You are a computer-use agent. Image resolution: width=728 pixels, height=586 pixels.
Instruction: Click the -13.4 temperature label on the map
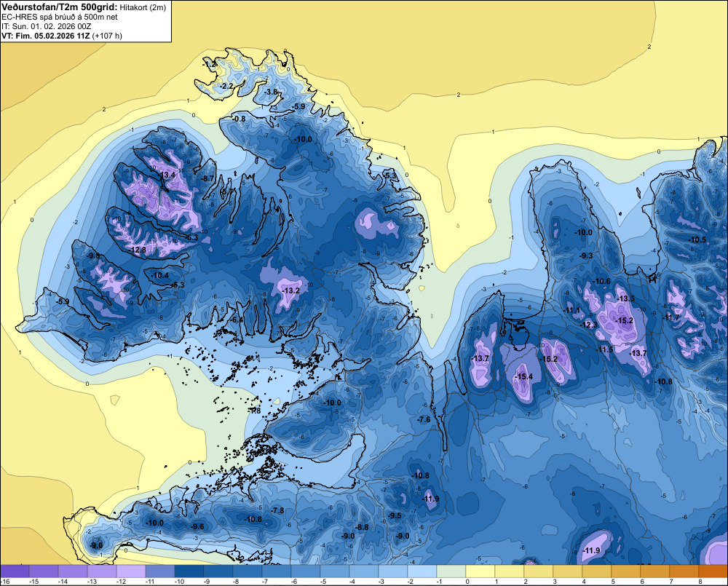pos(167,175)
